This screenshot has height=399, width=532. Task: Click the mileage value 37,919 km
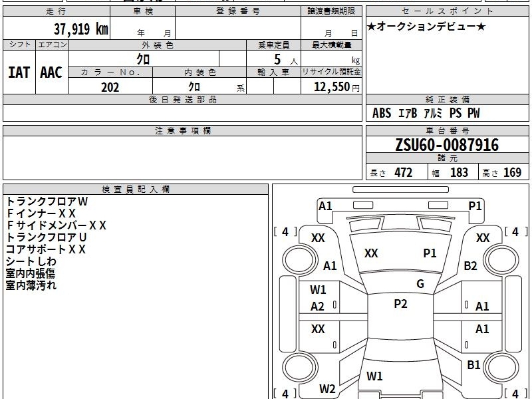(x=80, y=29)
